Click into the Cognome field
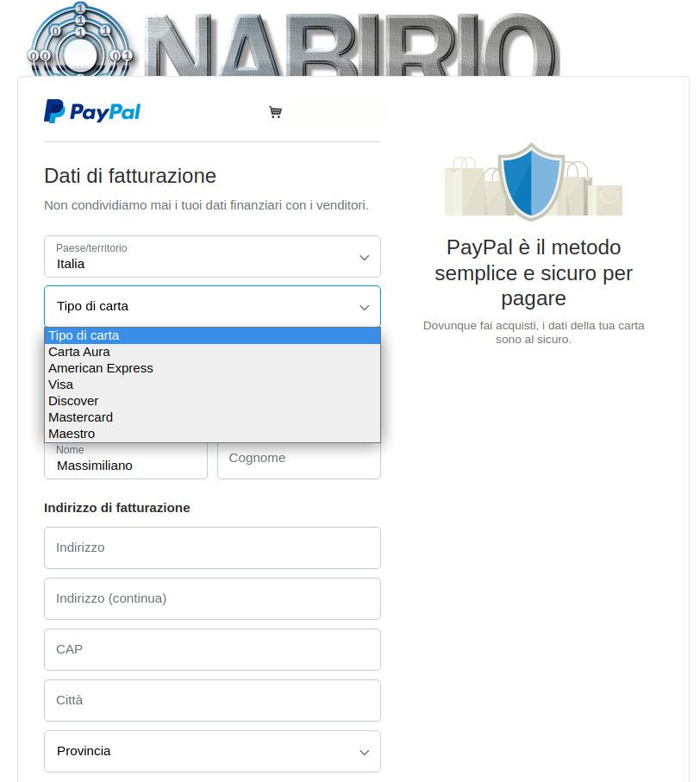The image size is (700, 782). (299, 460)
